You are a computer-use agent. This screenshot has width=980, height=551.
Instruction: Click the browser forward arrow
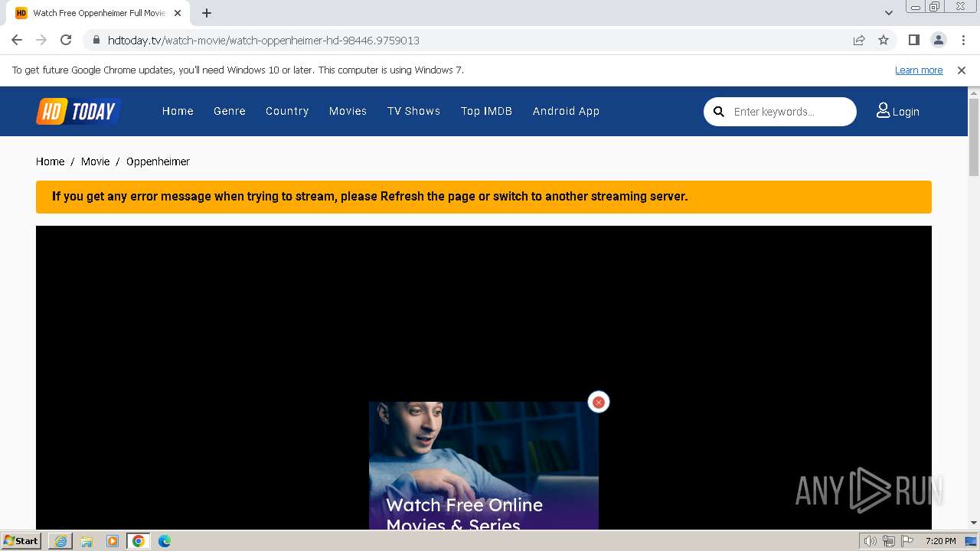click(x=41, y=40)
